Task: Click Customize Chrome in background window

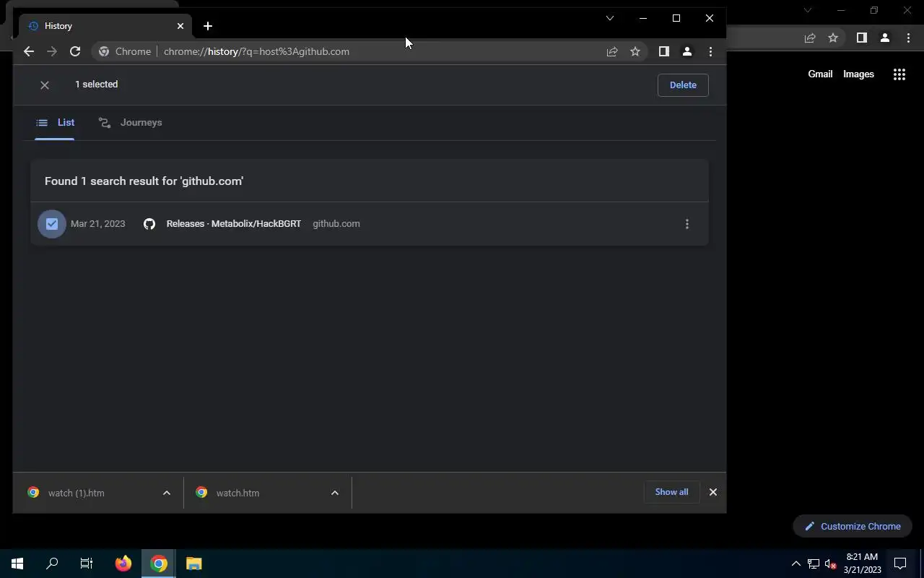Action: pyautogui.click(x=853, y=526)
